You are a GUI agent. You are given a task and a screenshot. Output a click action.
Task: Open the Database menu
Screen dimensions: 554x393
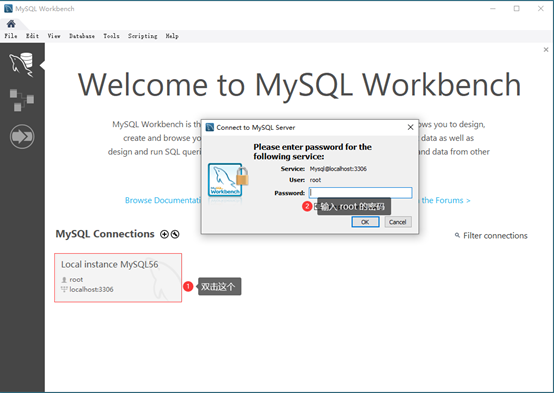(82, 36)
